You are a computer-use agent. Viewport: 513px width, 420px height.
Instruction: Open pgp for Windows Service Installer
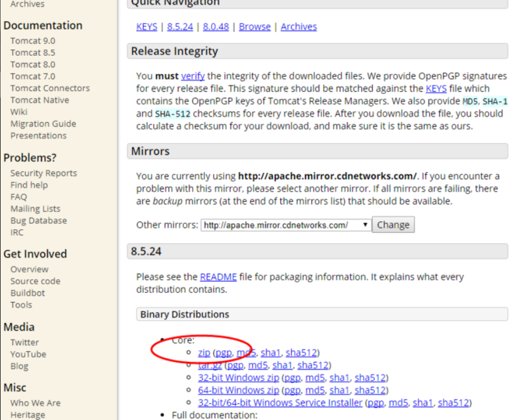click(376, 402)
